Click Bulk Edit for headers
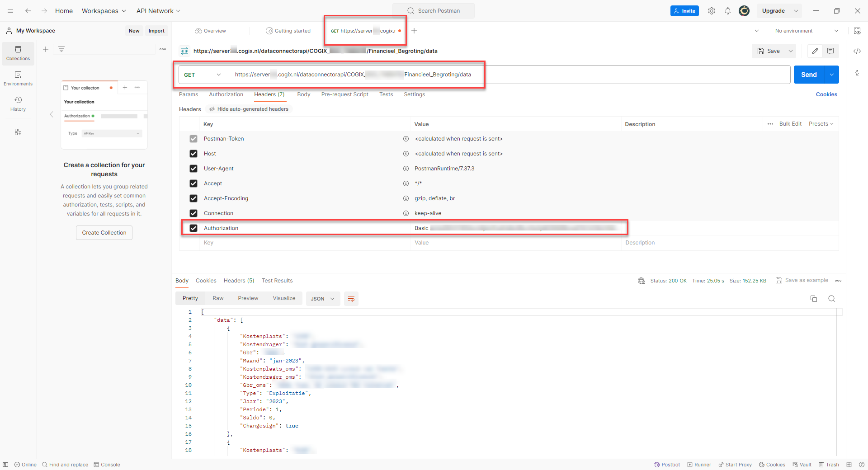Screen dimensions: 868x470 click(790, 124)
